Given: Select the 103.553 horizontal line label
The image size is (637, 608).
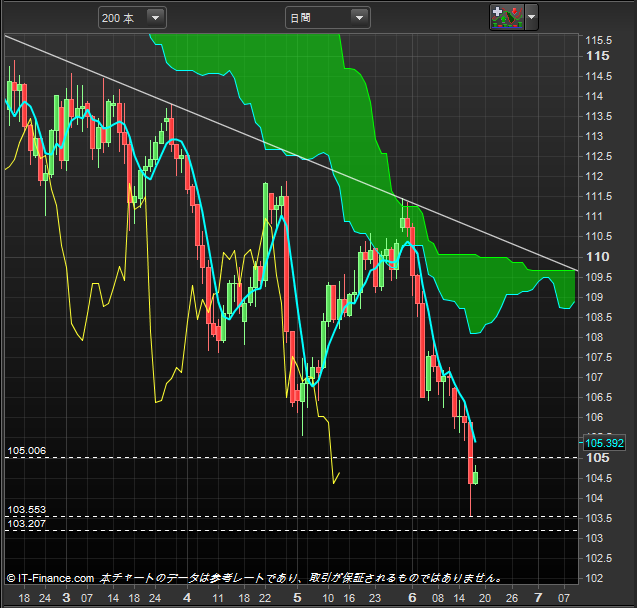Looking at the screenshot, I should [27, 509].
